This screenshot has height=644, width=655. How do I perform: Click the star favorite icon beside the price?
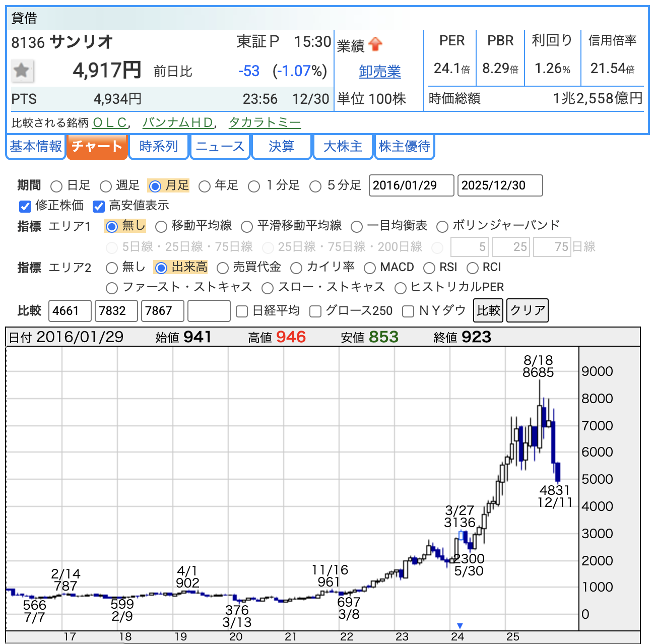(x=22, y=71)
